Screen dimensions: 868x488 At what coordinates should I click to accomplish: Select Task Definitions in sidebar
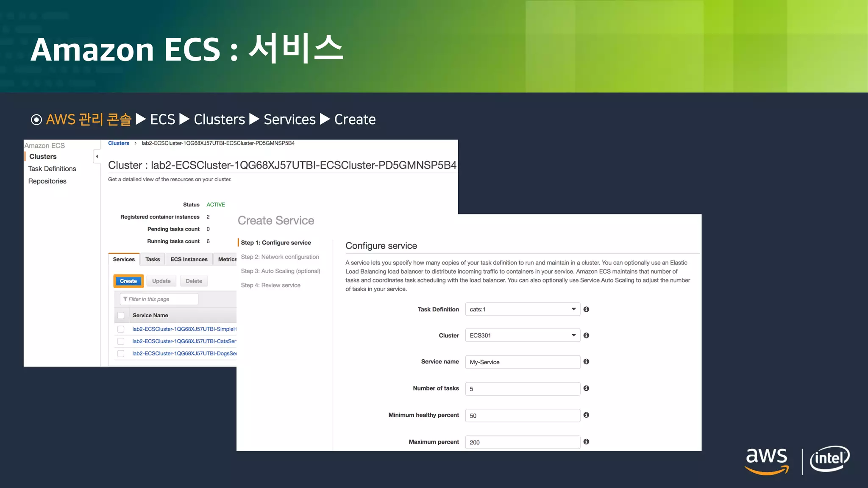[52, 169]
